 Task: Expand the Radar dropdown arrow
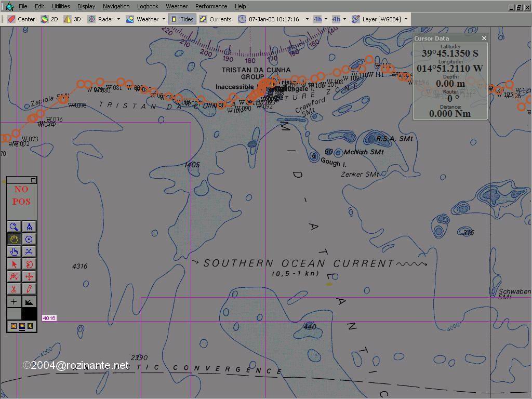coord(119,19)
